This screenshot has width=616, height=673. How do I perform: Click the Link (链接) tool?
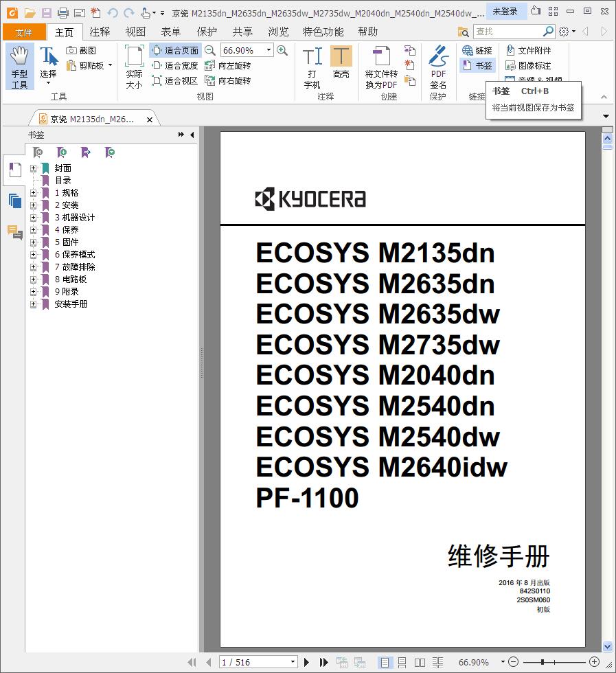(477, 50)
